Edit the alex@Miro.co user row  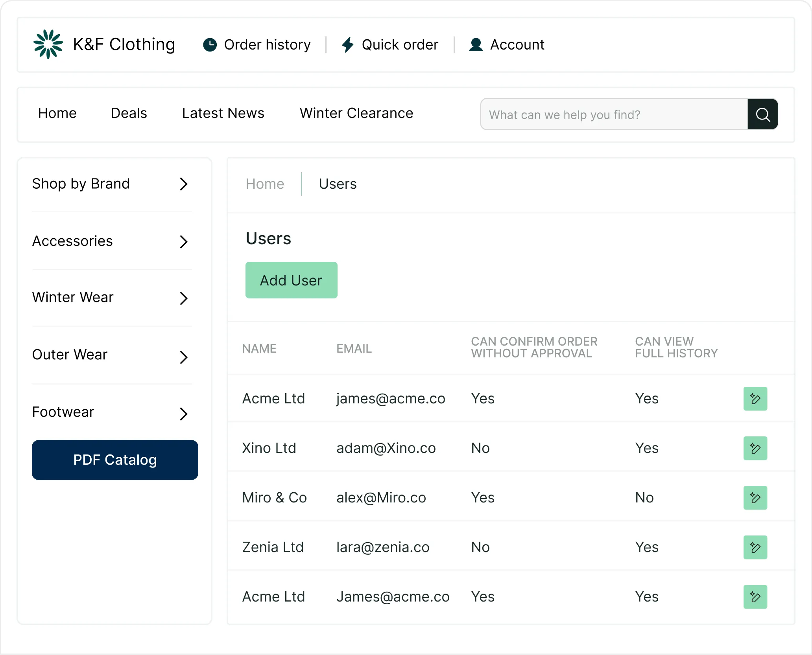tap(755, 498)
